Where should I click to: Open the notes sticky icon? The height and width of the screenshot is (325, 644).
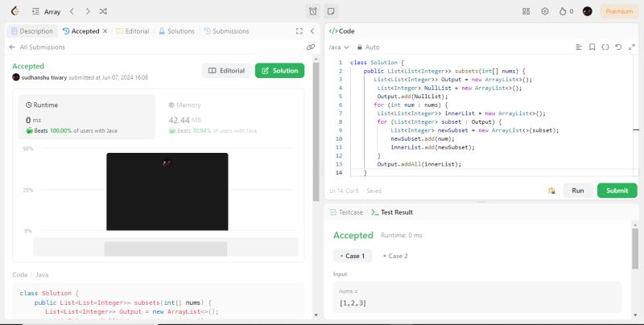331,11
